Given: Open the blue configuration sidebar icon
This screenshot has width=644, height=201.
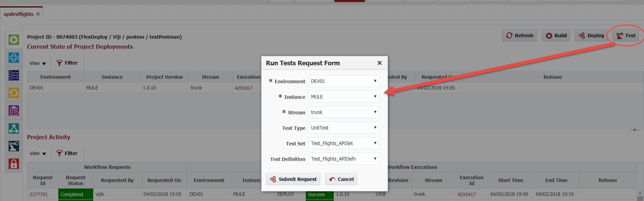Looking at the screenshot, I should click(x=14, y=57).
